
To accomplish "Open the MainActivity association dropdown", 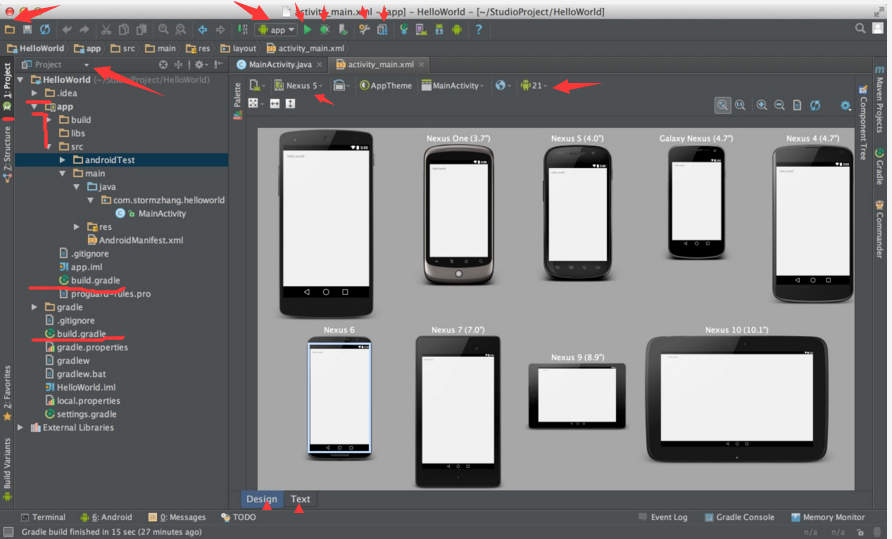I will coord(453,85).
